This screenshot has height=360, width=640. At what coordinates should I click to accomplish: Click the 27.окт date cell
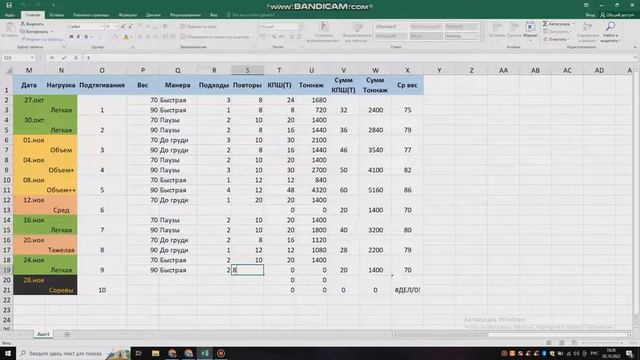pos(29,100)
